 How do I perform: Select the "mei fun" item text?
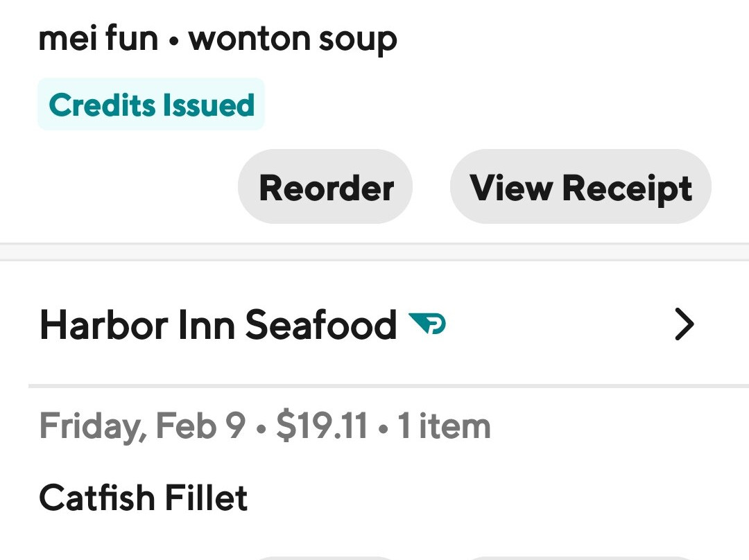98,39
